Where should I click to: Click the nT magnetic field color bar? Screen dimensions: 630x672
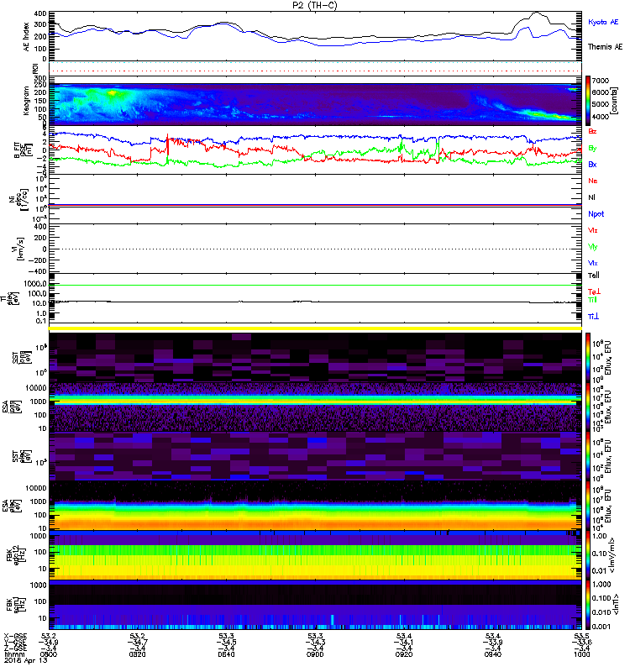[588, 605]
